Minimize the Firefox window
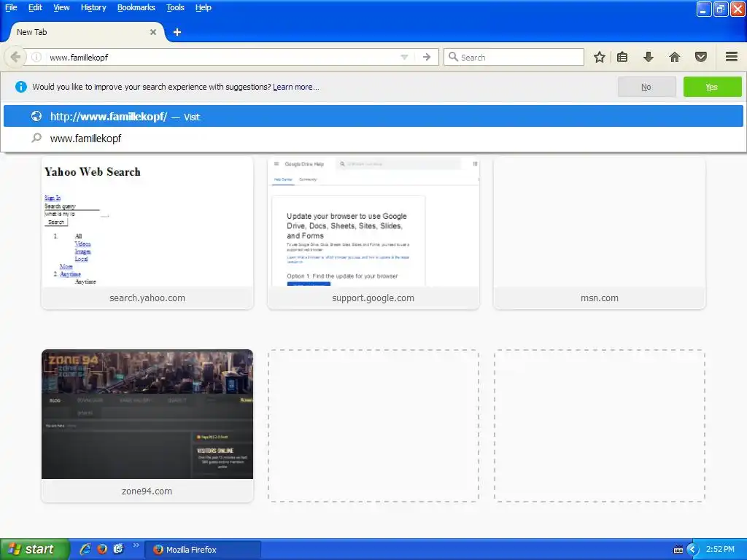The image size is (747, 560). click(704, 9)
